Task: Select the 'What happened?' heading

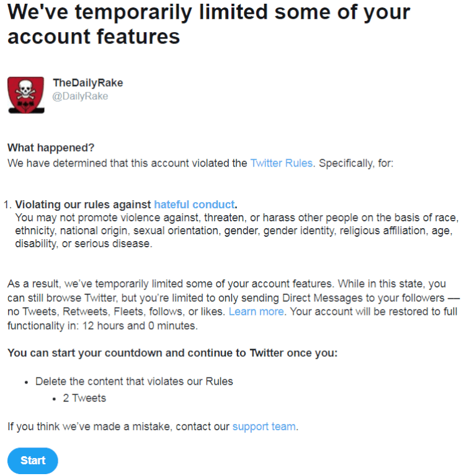Action: 51,148
